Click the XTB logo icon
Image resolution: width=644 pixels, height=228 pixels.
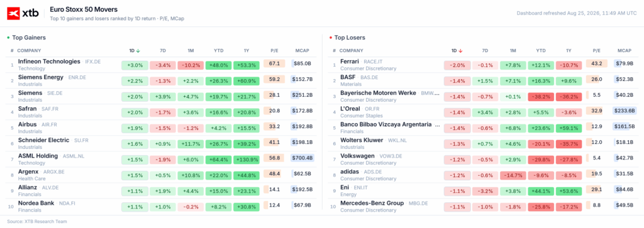pyautogui.click(x=14, y=13)
